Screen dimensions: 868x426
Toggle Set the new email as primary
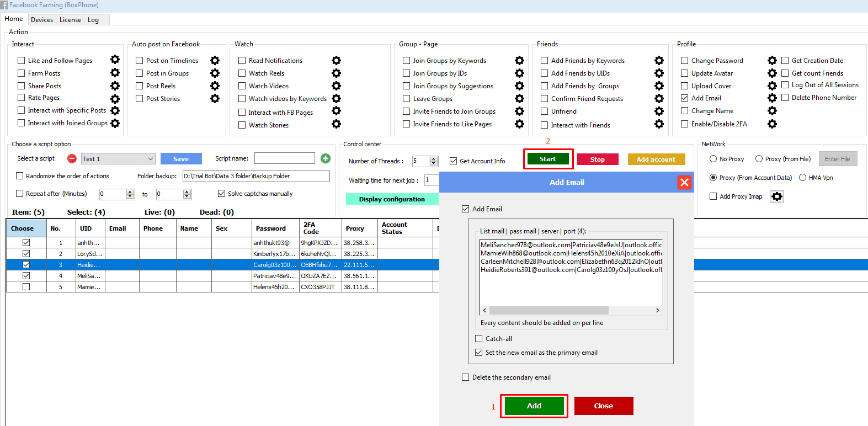click(478, 352)
